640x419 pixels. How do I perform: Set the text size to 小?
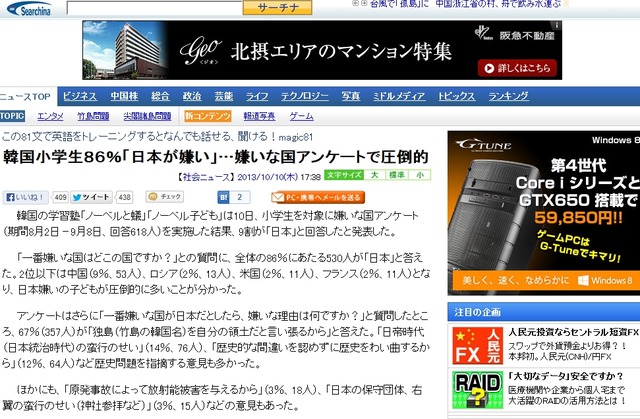point(420,175)
